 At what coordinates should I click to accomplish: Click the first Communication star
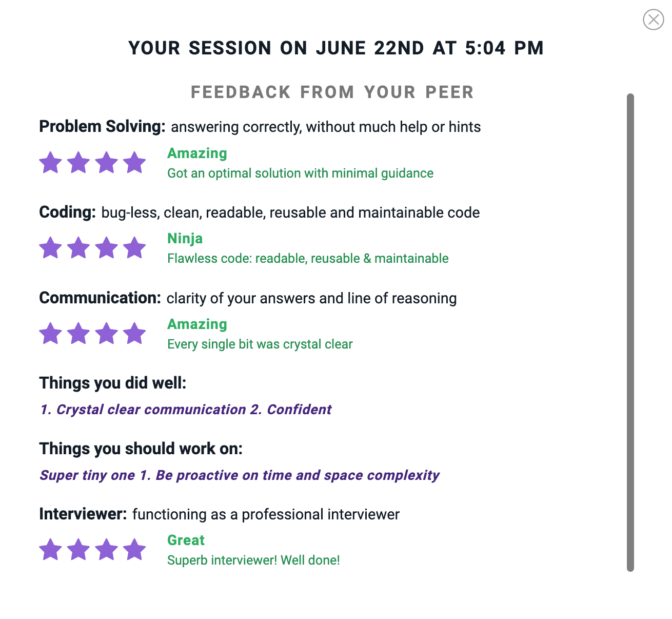(x=51, y=334)
